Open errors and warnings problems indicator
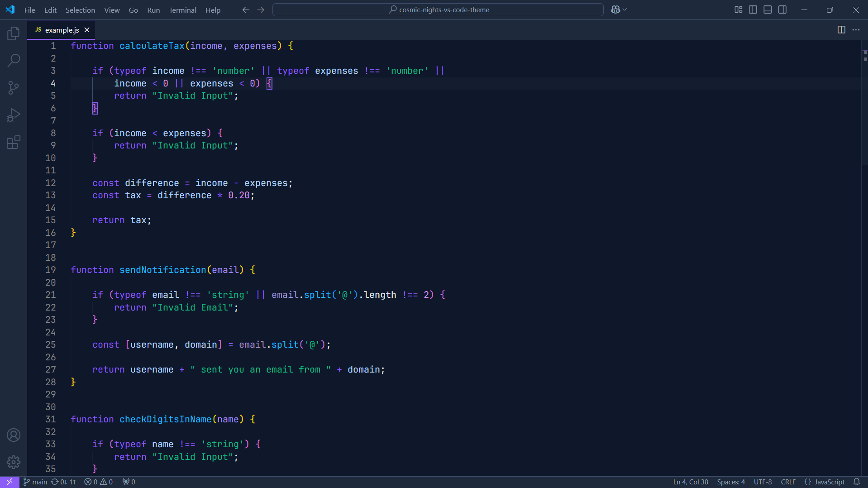The width and height of the screenshot is (868, 488). point(98,482)
